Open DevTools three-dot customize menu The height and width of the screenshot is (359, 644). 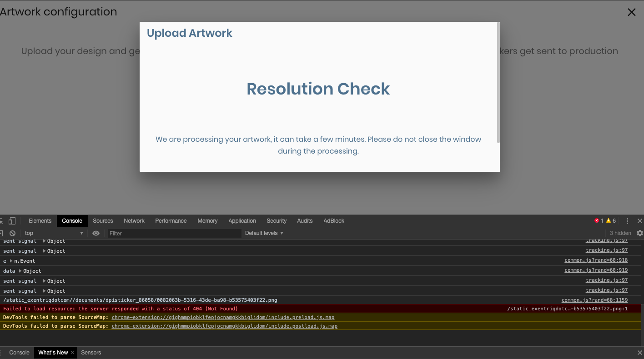tap(627, 221)
